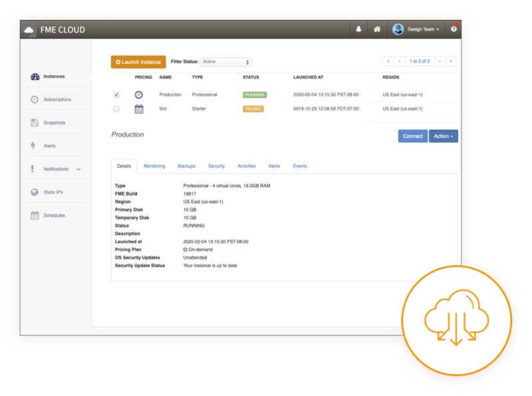Open the Action dropdown button
Screen dimensions: 532x396
pyautogui.click(x=442, y=136)
